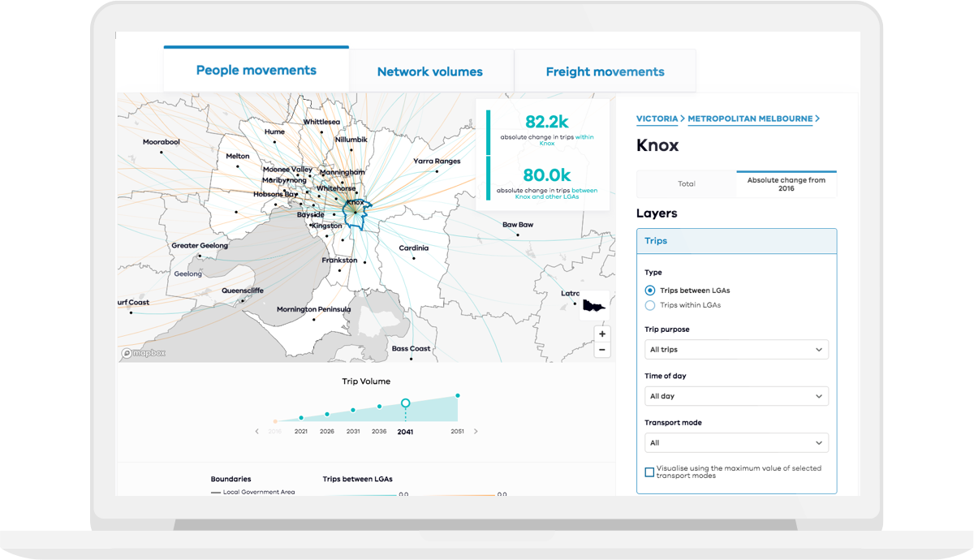Show Total trips view
This screenshot has height=560, width=974.
point(687,184)
